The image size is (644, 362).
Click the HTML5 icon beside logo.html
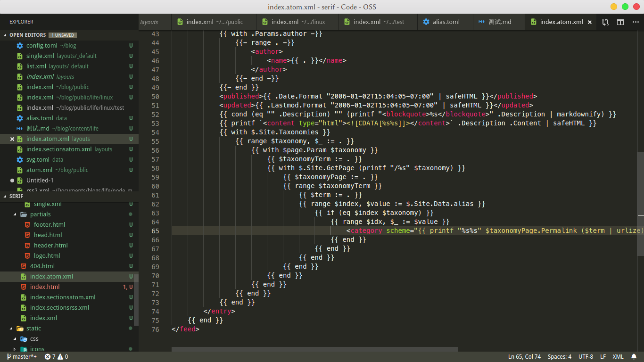tap(27, 256)
